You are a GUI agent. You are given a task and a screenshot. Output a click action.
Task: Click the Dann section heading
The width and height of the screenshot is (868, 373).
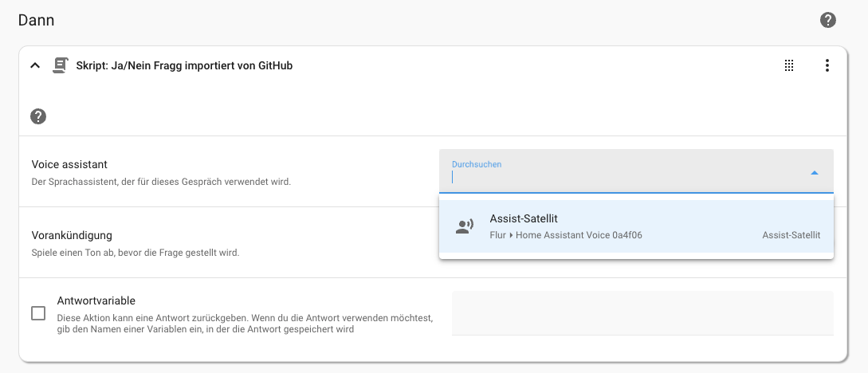pos(36,21)
